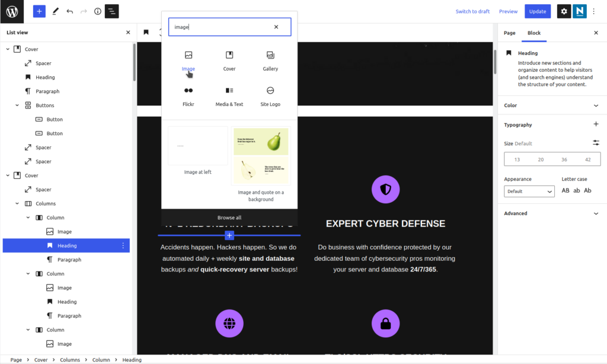Insert the Gallery block
This screenshot has width=607, height=364.
click(270, 61)
